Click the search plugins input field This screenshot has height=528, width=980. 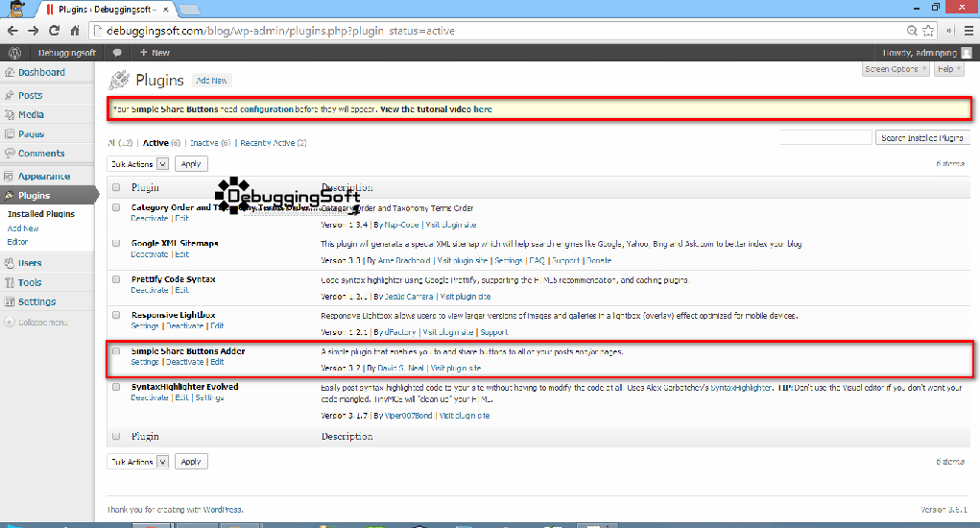coord(825,137)
